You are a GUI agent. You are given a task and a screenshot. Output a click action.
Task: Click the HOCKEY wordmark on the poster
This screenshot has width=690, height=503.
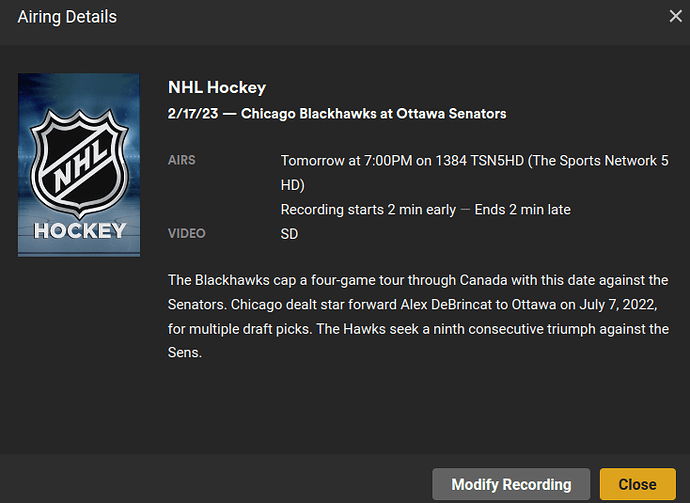click(x=79, y=231)
